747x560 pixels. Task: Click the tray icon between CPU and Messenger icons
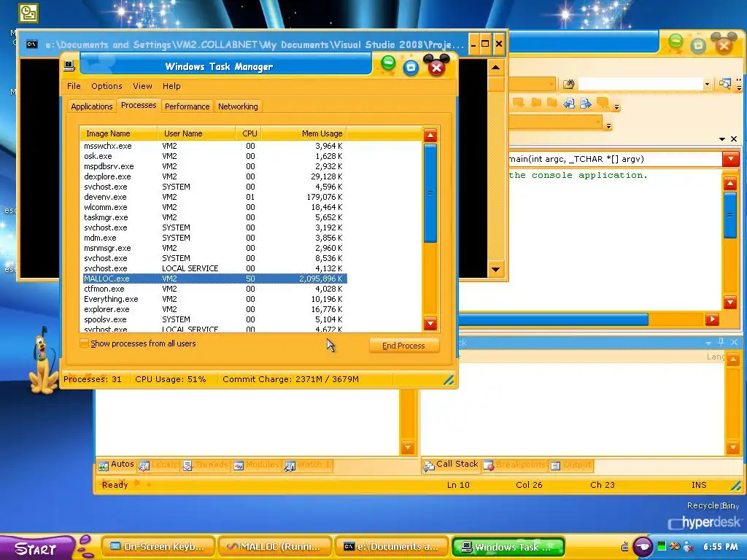pyautogui.click(x=675, y=546)
